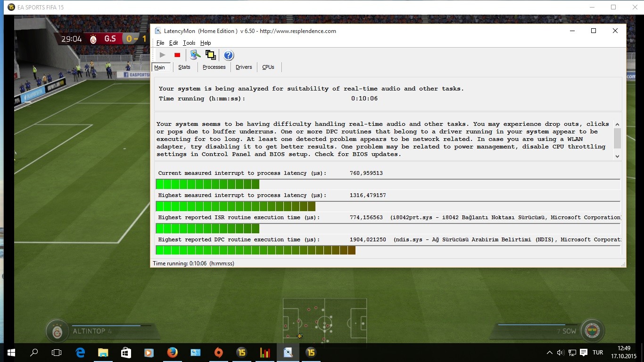The image size is (644, 362).
Task: Open File Explorer from the taskbar
Action: [103, 353]
